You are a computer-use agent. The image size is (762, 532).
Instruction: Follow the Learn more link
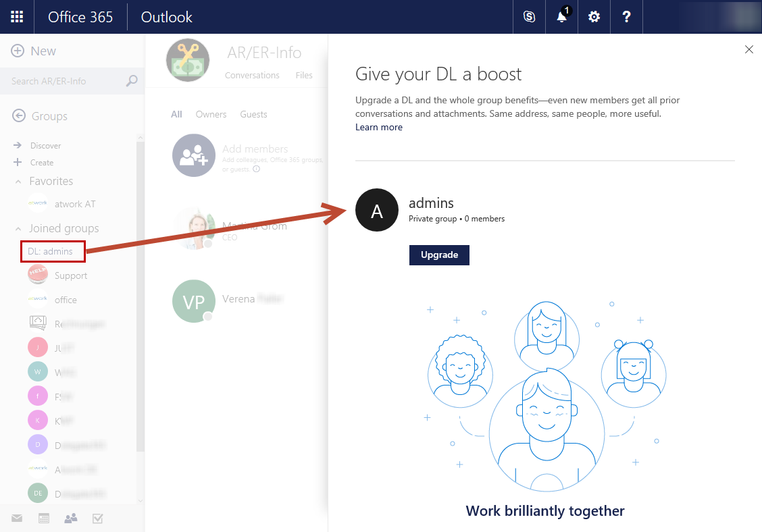(379, 128)
